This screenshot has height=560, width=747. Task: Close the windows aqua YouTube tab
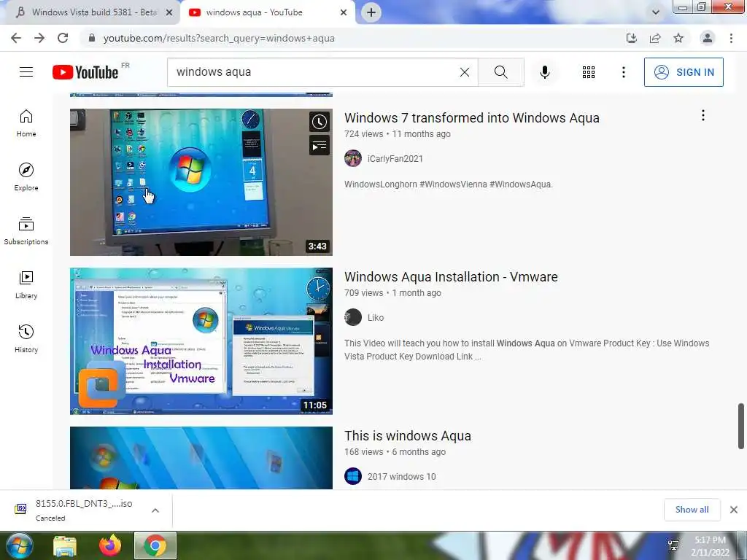(x=344, y=12)
